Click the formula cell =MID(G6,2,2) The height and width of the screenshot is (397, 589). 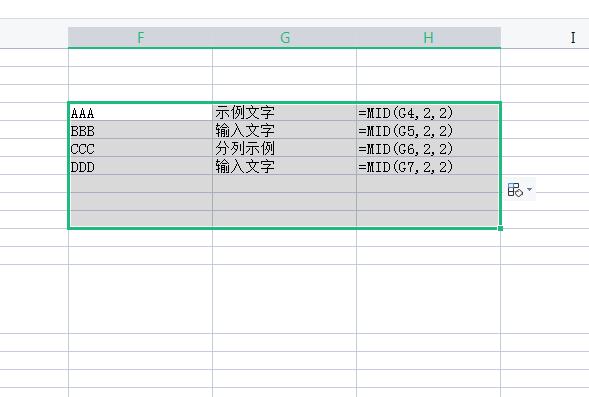point(428,148)
